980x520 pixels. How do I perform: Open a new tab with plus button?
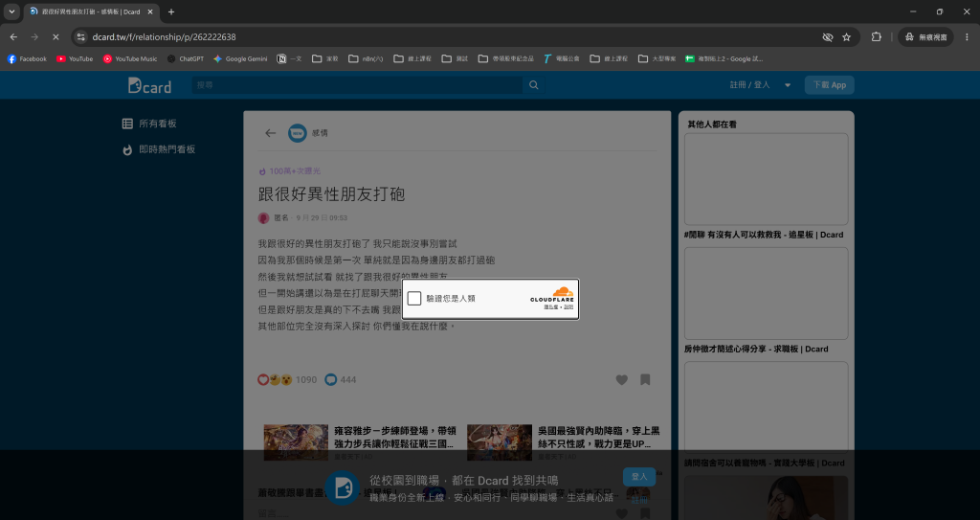coord(171,11)
